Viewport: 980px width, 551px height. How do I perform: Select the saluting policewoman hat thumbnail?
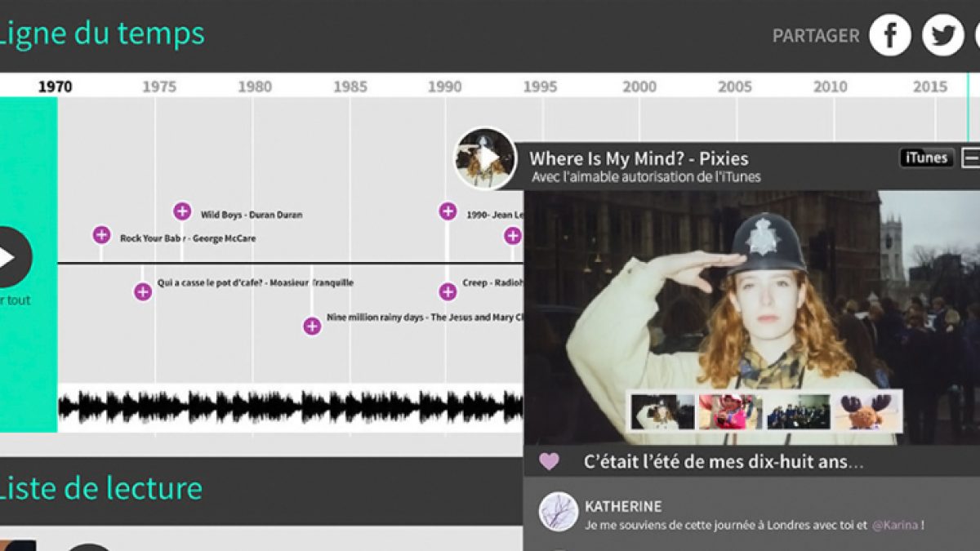coord(663,411)
